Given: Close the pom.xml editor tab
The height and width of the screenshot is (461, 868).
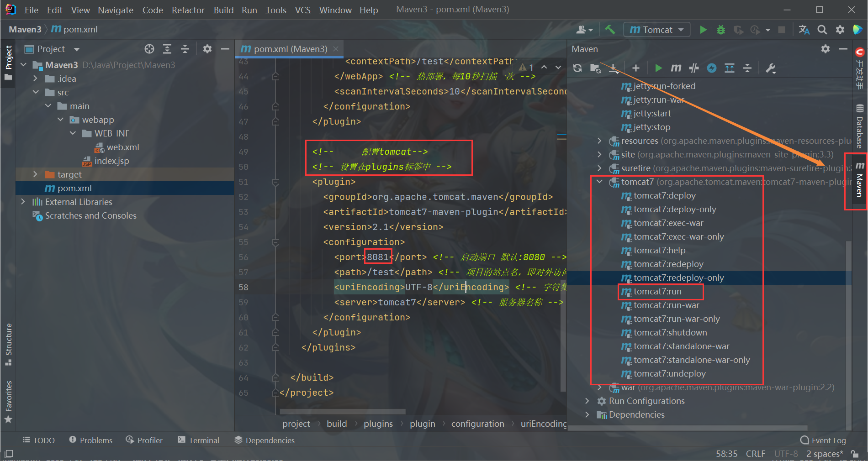Looking at the screenshot, I should [x=336, y=48].
